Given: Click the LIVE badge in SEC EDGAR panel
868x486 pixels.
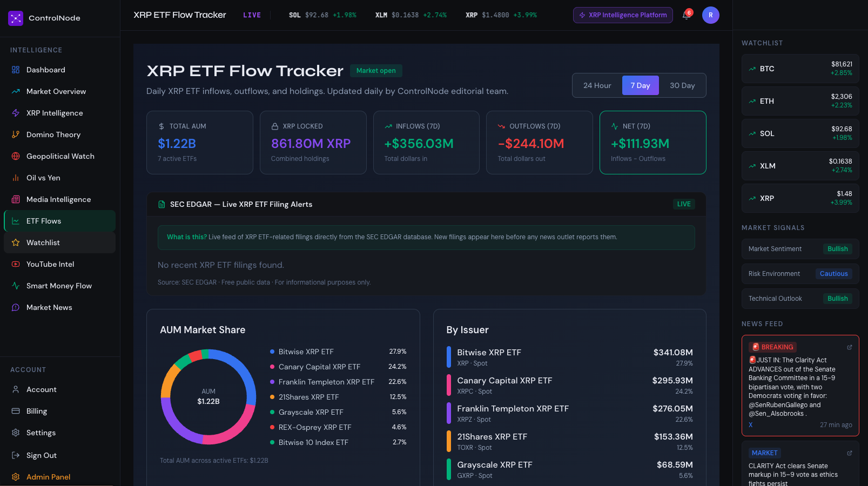Looking at the screenshot, I should tap(684, 204).
